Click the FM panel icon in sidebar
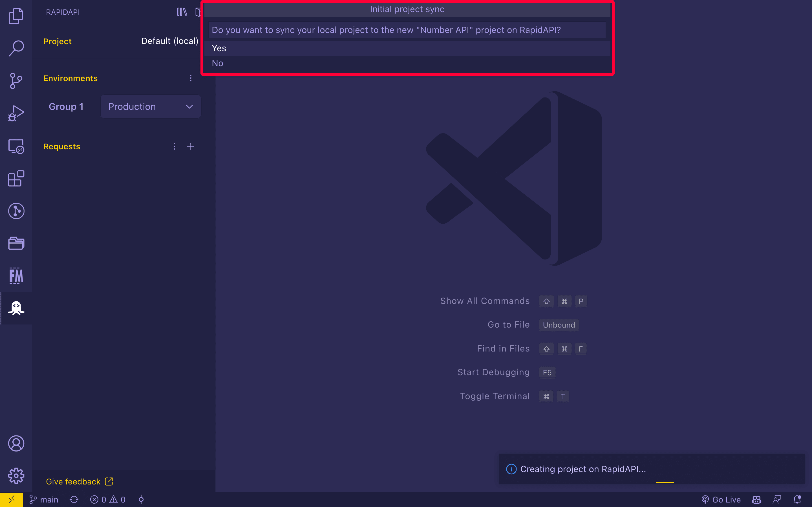 [16, 275]
